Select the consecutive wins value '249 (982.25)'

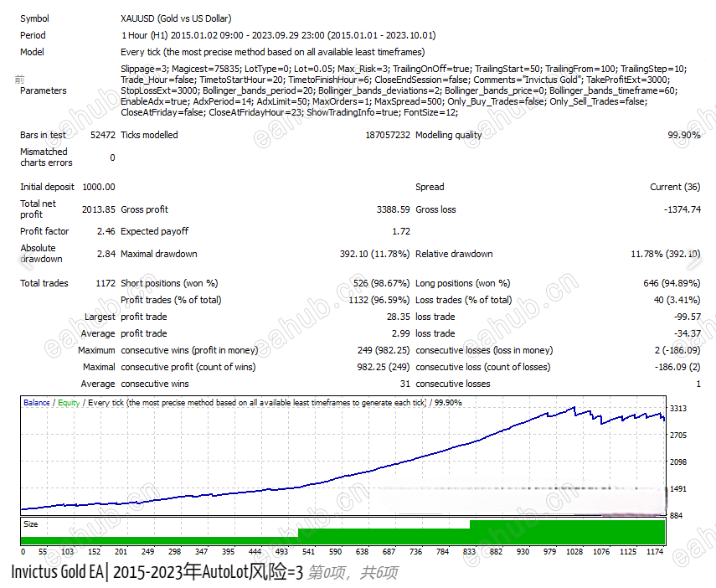(x=383, y=350)
